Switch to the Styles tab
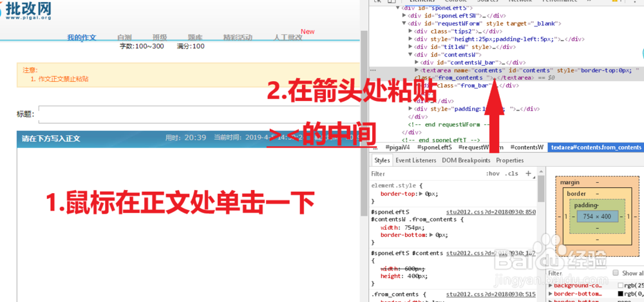This screenshot has width=644, height=302. [x=382, y=160]
